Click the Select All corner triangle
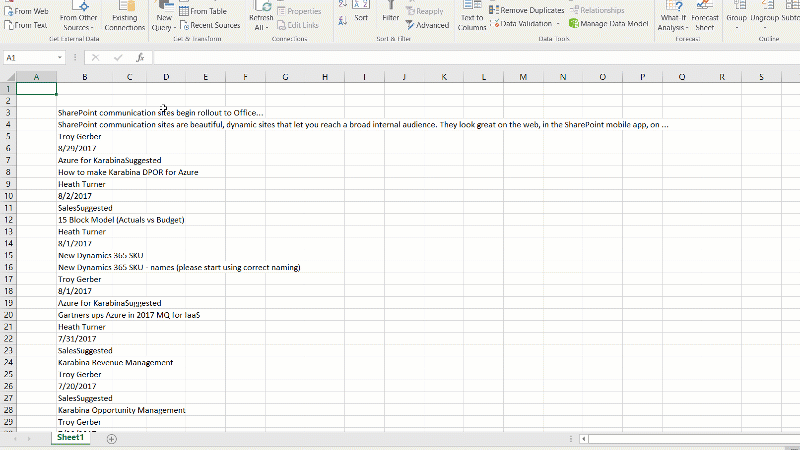Viewport: 800px width, 450px height. tap(10, 77)
